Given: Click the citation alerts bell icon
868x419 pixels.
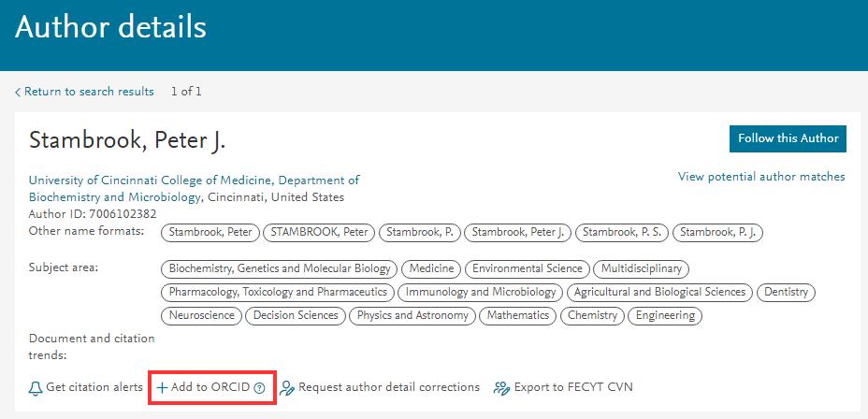Looking at the screenshot, I should pos(36,387).
